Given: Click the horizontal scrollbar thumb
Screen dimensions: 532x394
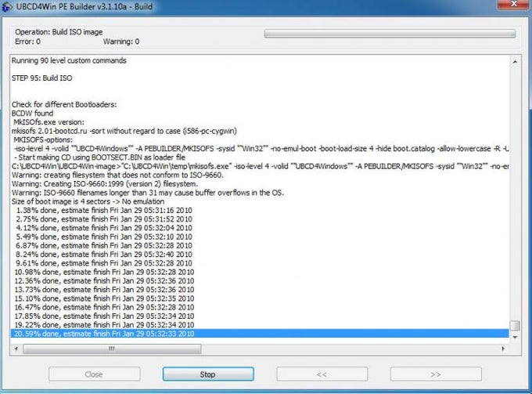Looking at the screenshot, I should (112, 349).
